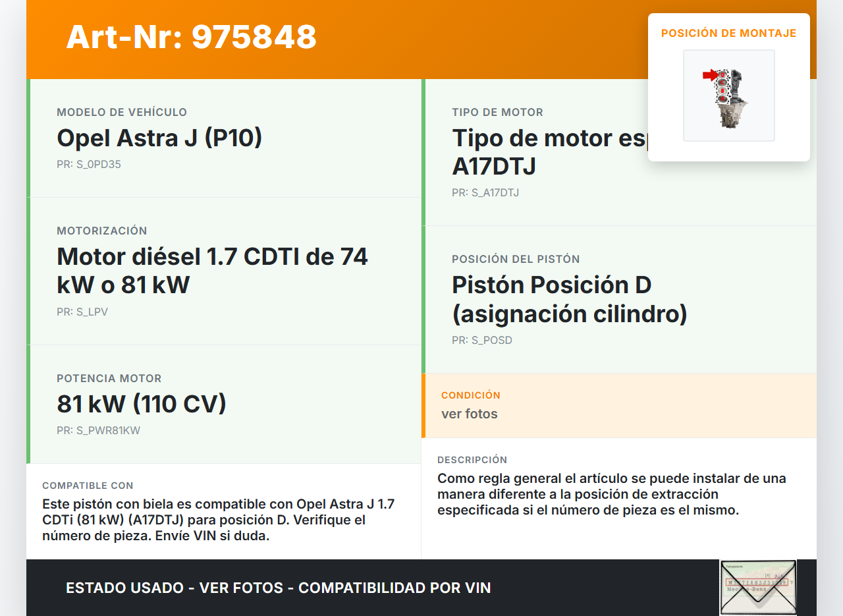This screenshot has width=843, height=616.
Task: Open the VIN envelope icon
Action: pyautogui.click(x=757, y=587)
